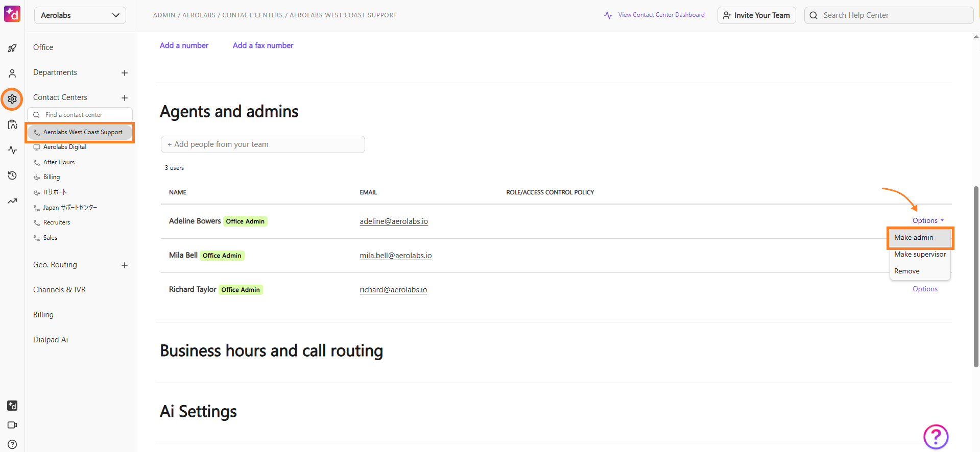Open the trending arrow icon in sidebar
The image size is (980, 452).
pyautogui.click(x=12, y=201)
